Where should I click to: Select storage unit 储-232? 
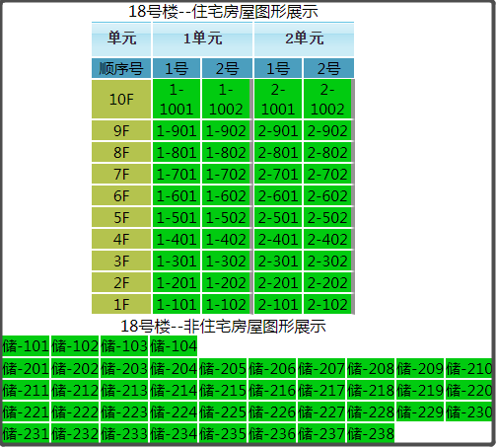tap(75, 433)
